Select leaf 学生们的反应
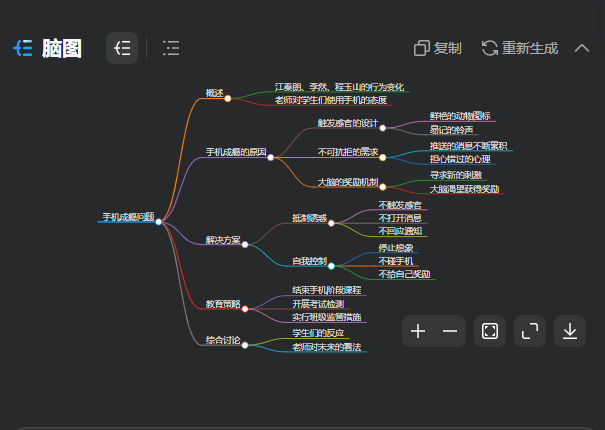605x430 pixels. 318,333
